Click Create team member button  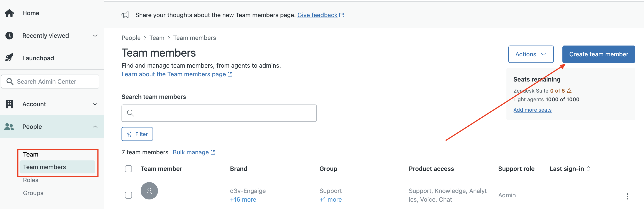tap(598, 54)
